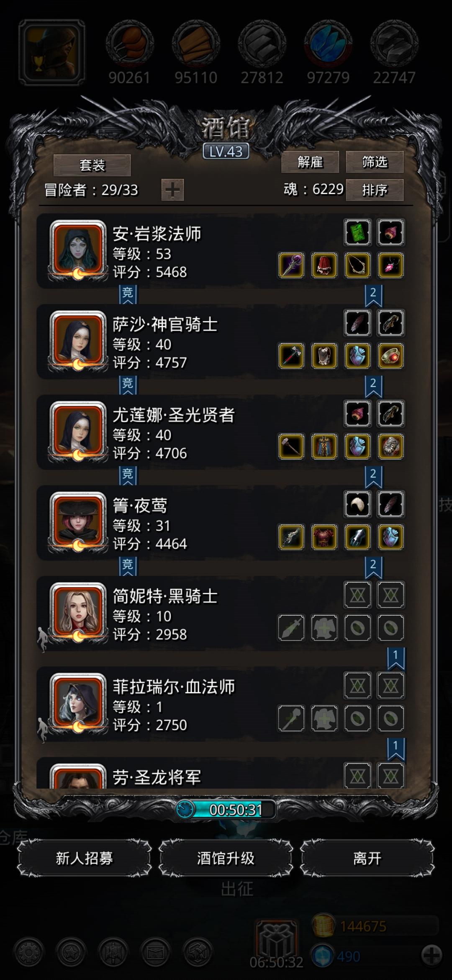Tap empty weapon slot of 简妮特·黑骑士
The image size is (452, 980).
pos(291,628)
